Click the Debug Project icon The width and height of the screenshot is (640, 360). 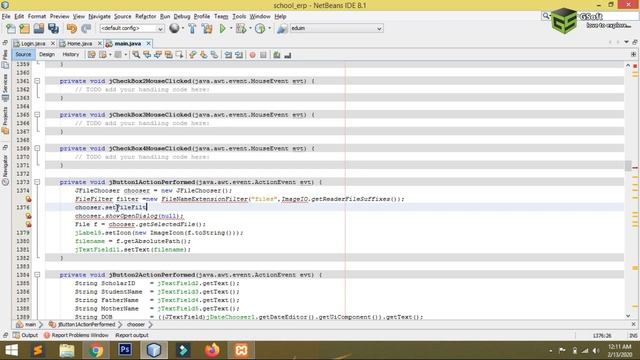coord(241,29)
